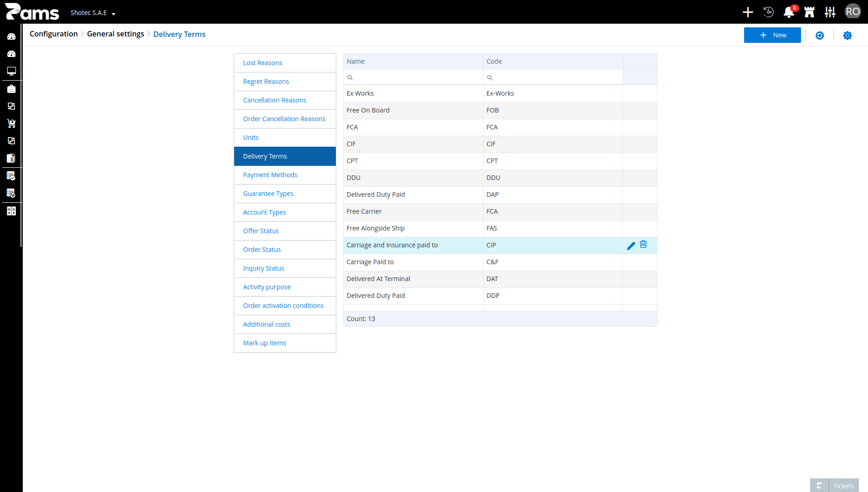This screenshot has height=492, width=868.
Task: Click the plus icon in top bar
Action: [748, 12]
